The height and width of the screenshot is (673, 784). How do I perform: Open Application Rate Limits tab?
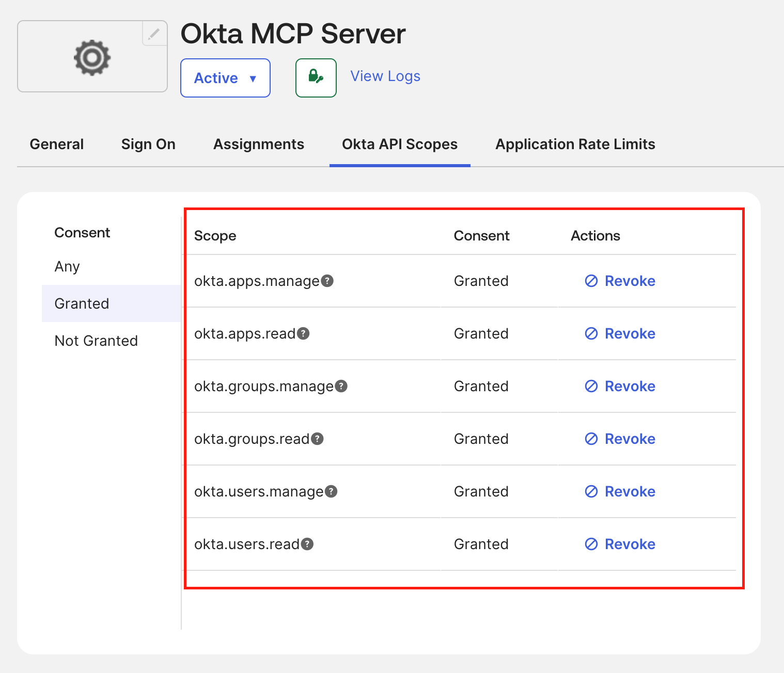tap(575, 144)
